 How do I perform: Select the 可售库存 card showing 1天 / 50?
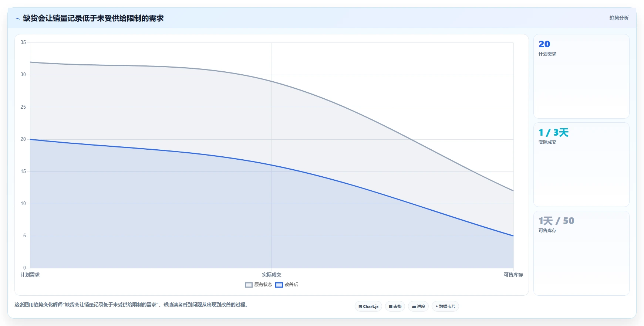581,253
